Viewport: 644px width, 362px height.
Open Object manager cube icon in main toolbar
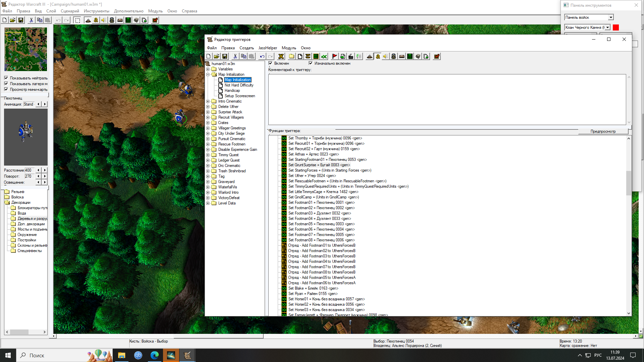click(136, 20)
